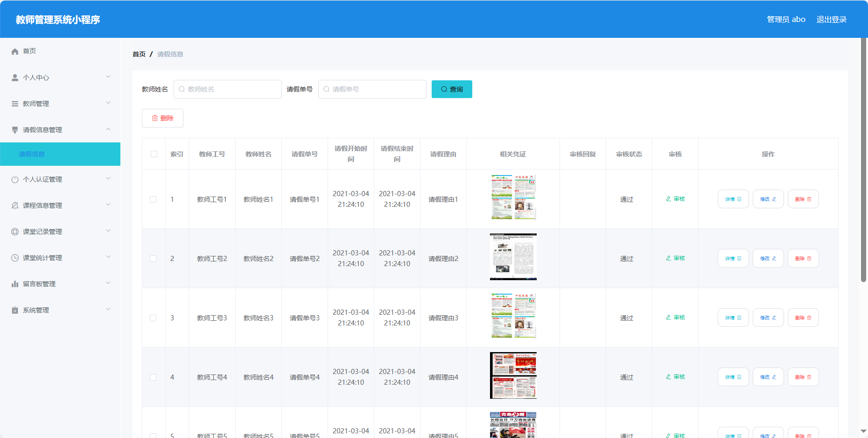Viewport: 868px width, 438px height.
Task: Open 详情 for row 教师工号1
Action: pos(733,199)
